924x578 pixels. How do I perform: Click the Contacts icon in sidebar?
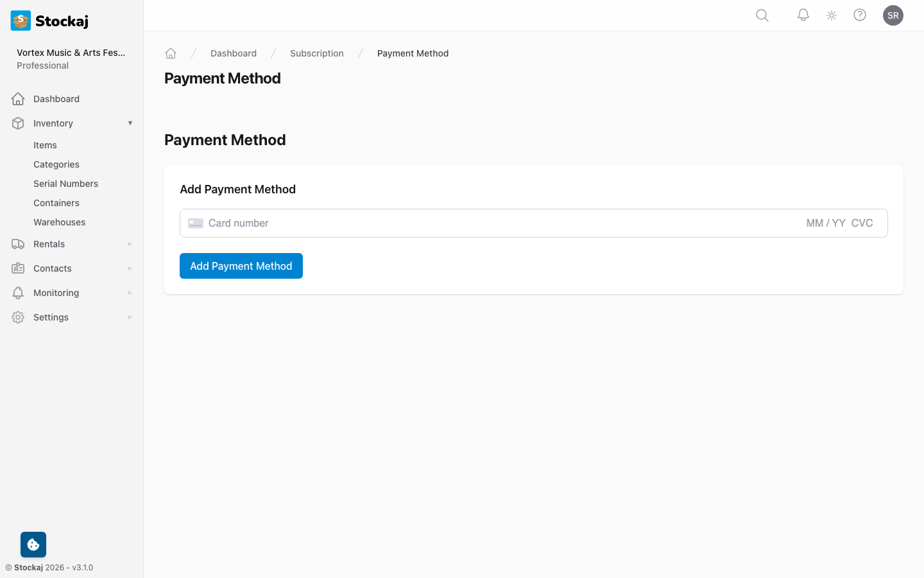pyautogui.click(x=18, y=268)
